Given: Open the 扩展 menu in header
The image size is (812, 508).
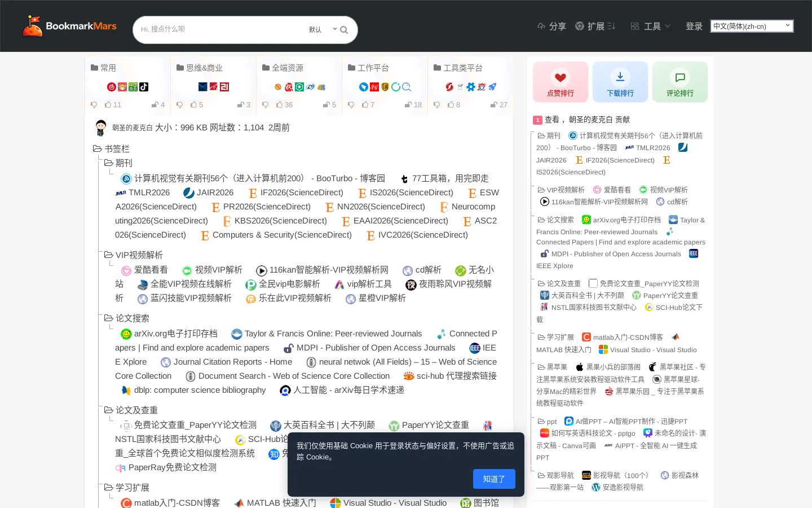Looking at the screenshot, I should 595,27.
